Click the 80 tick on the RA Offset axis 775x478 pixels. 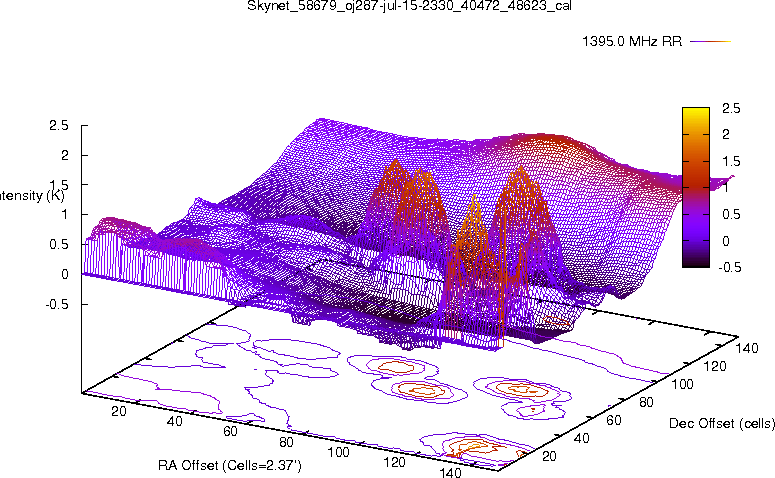286,441
